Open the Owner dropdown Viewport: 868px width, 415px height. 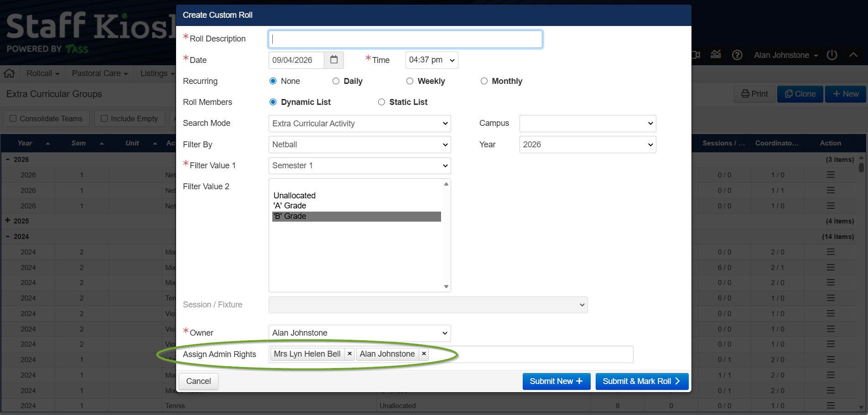[359, 333]
